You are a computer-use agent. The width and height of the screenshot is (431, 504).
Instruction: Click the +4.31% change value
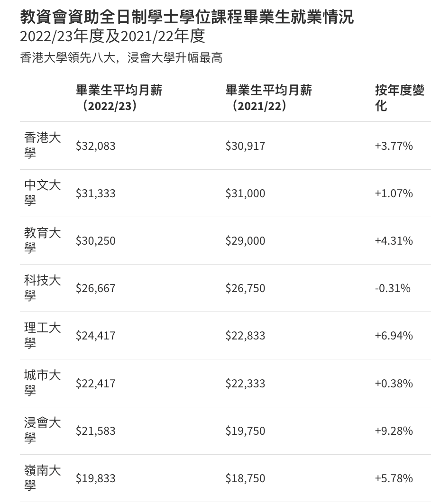click(394, 241)
